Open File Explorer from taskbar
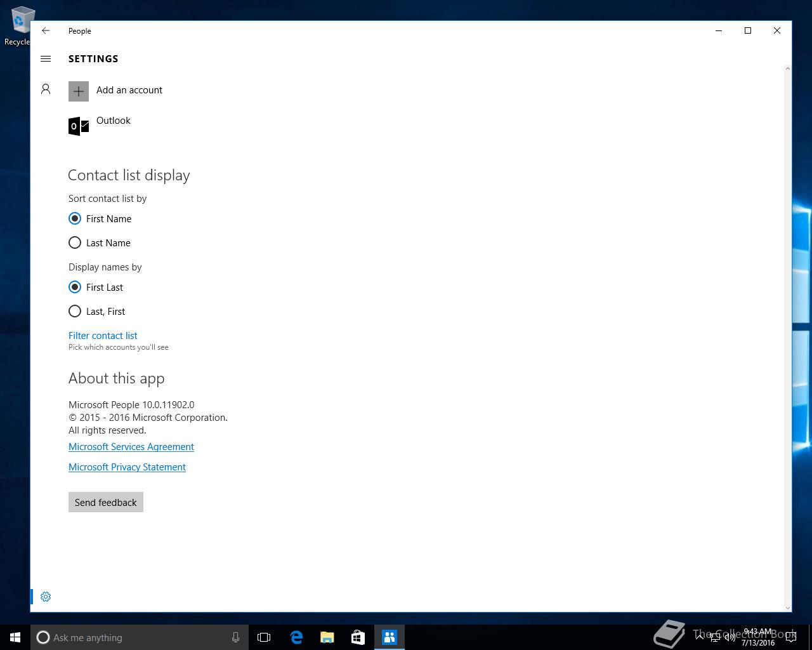The image size is (812, 650). (x=327, y=637)
